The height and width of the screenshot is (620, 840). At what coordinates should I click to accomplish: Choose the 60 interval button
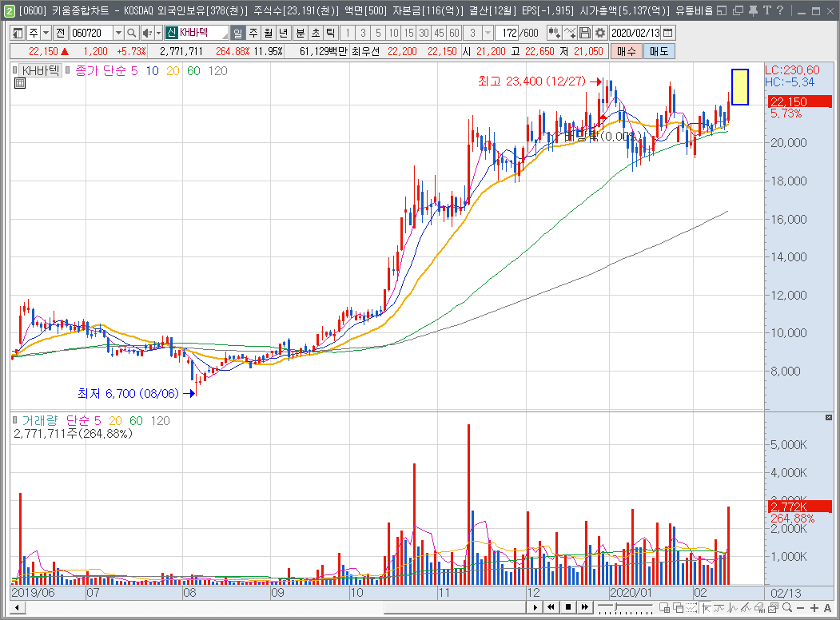[454, 34]
